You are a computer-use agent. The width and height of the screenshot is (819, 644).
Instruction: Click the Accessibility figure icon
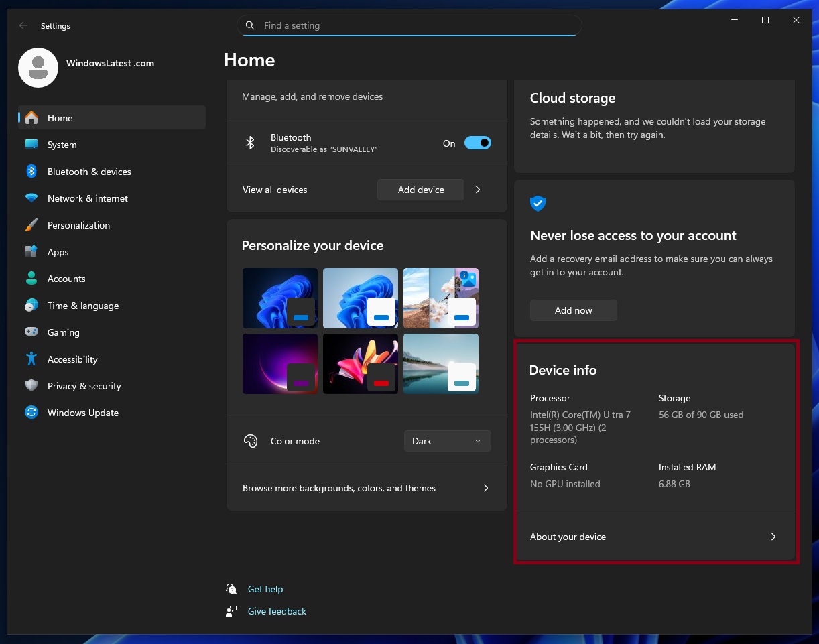pyautogui.click(x=31, y=359)
